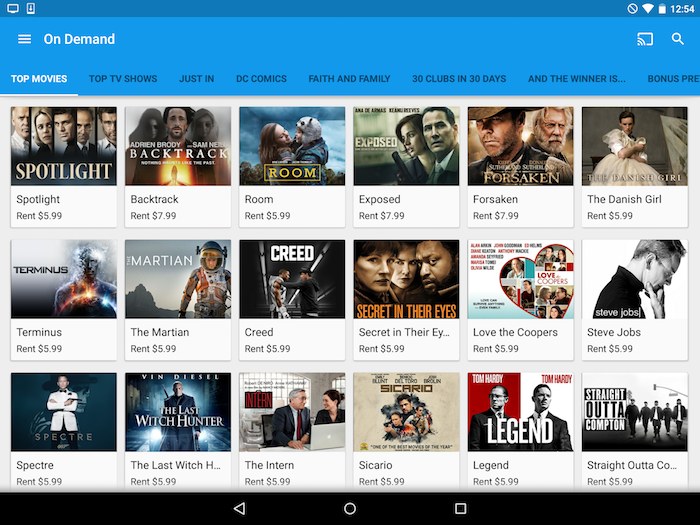700x525 pixels.
Task: Switch to the Top TV Shows tab
Action: (123, 79)
